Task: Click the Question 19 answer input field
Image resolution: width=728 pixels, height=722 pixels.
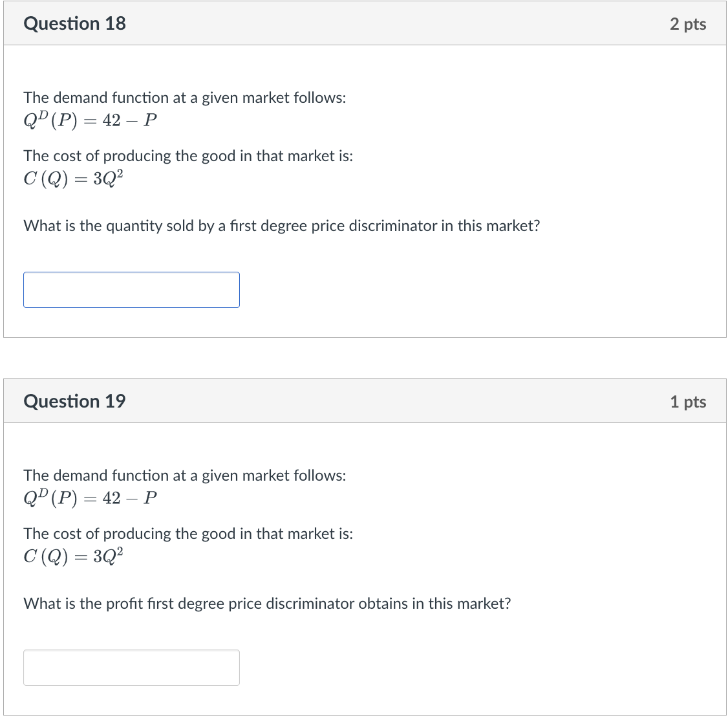Action: (x=131, y=668)
